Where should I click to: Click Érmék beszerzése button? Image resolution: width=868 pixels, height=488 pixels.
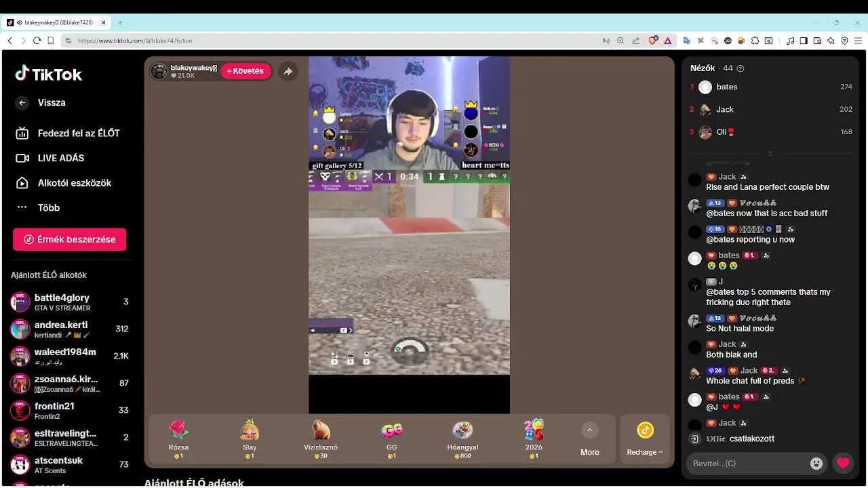(69, 239)
